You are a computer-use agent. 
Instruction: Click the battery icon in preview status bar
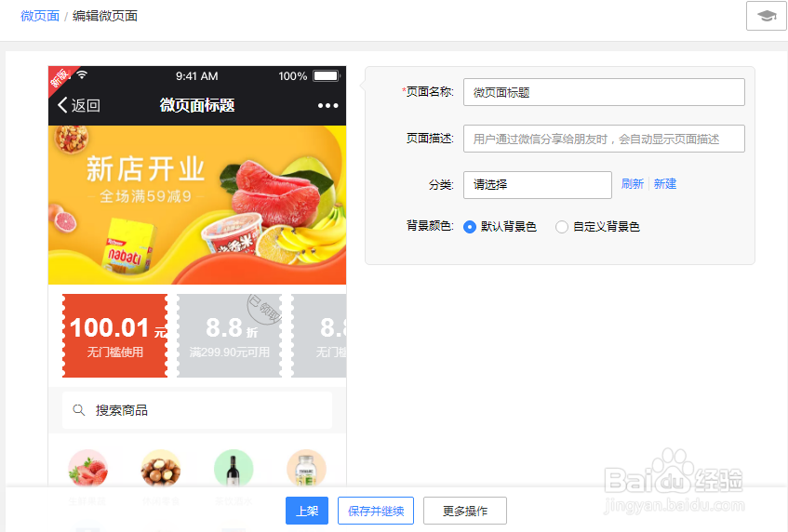pos(327,76)
